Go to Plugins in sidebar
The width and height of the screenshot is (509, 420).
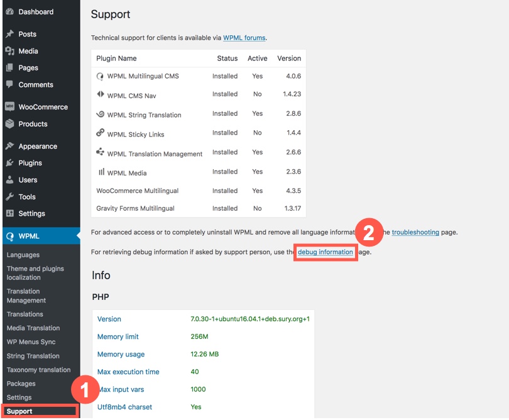(x=30, y=163)
